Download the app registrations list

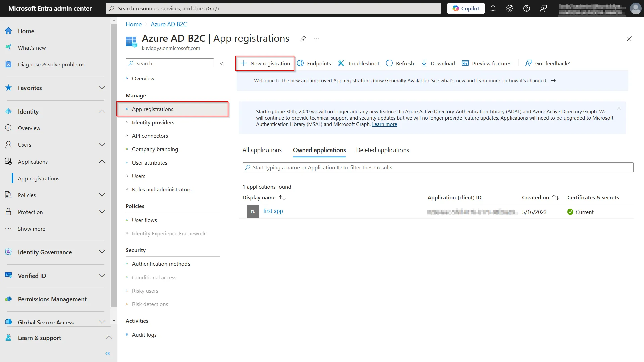tap(438, 63)
